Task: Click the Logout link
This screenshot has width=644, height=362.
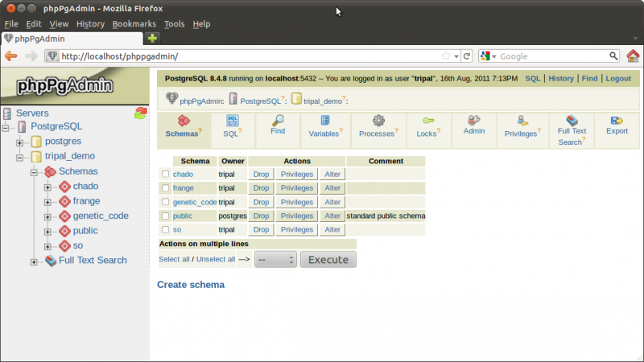Action: pyautogui.click(x=618, y=78)
